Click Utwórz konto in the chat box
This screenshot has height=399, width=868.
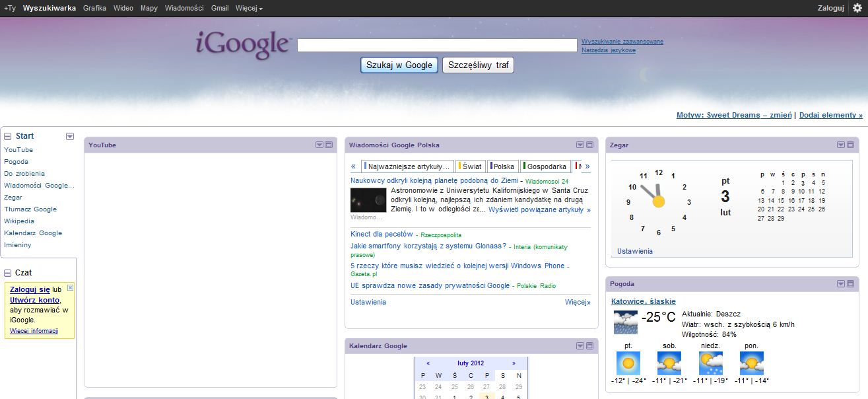pos(34,300)
